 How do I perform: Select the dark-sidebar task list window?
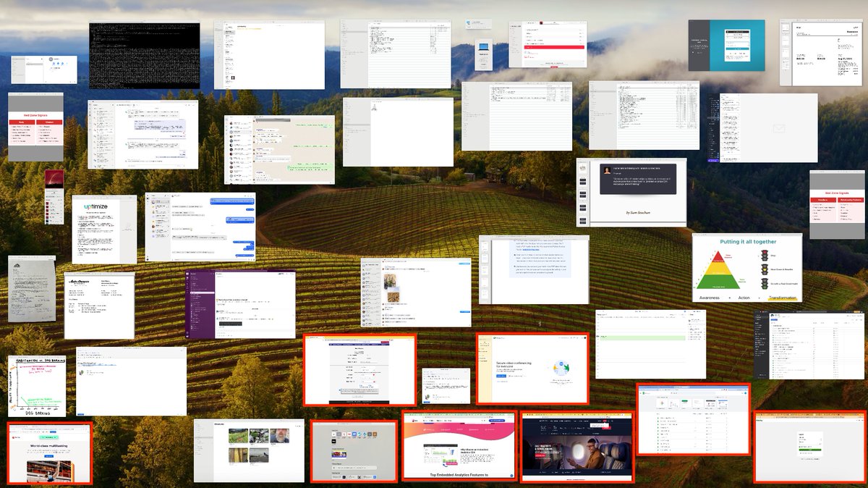(x=810, y=345)
